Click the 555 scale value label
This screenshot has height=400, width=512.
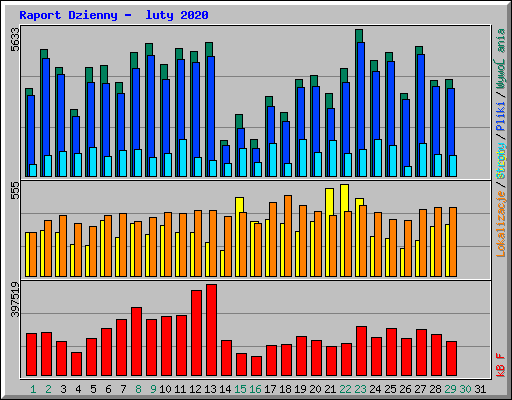(x=15, y=191)
